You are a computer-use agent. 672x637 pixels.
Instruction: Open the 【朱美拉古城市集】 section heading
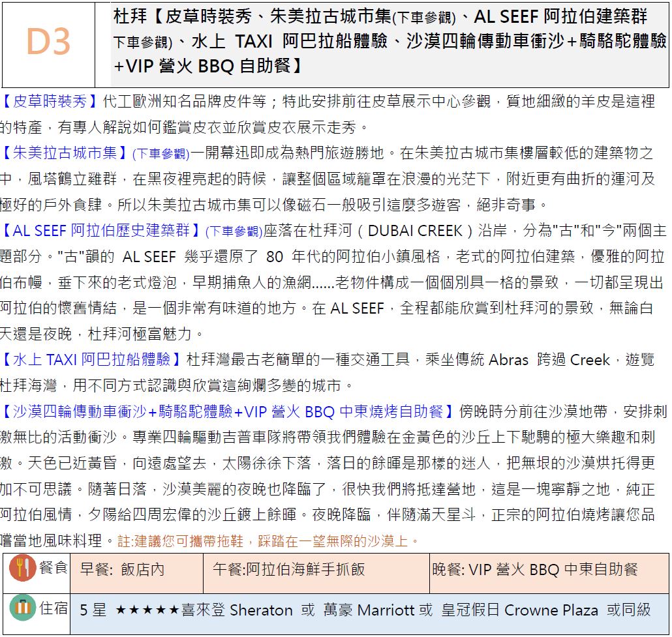click(x=65, y=153)
